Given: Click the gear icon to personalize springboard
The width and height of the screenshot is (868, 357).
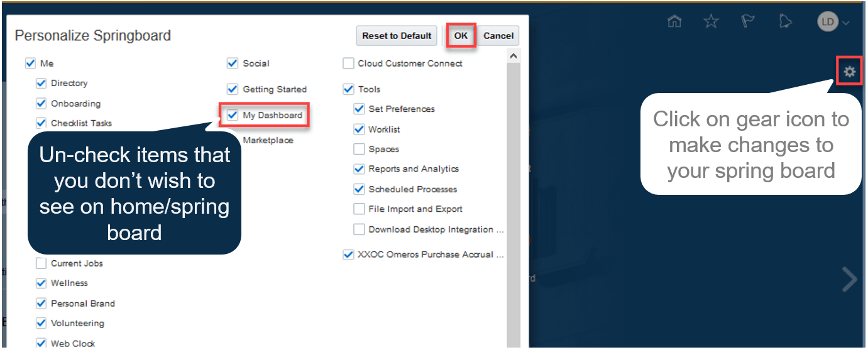Looking at the screenshot, I should tap(850, 72).
